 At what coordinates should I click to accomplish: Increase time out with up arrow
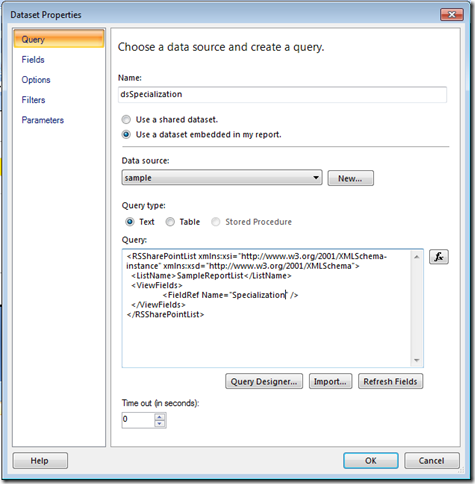(160, 417)
